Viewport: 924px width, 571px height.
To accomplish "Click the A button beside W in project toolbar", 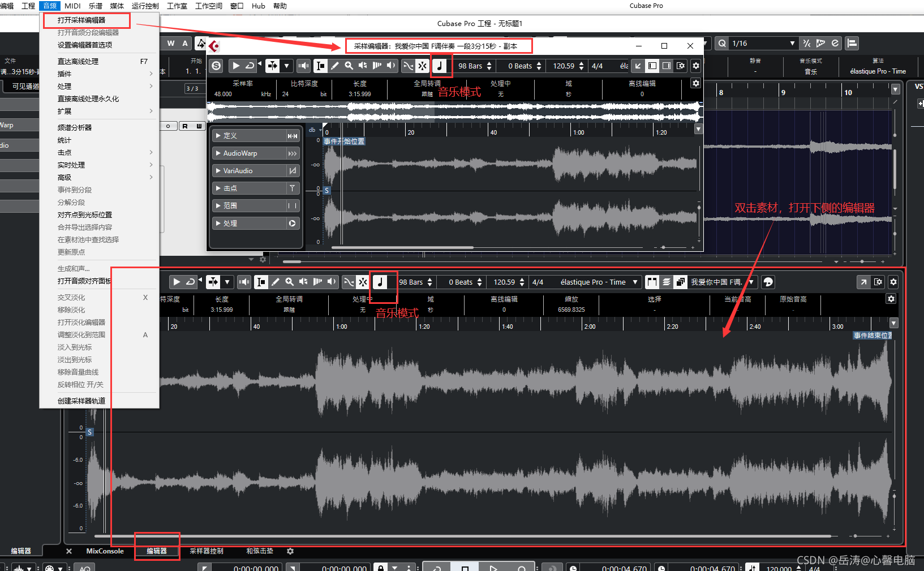I will point(185,43).
